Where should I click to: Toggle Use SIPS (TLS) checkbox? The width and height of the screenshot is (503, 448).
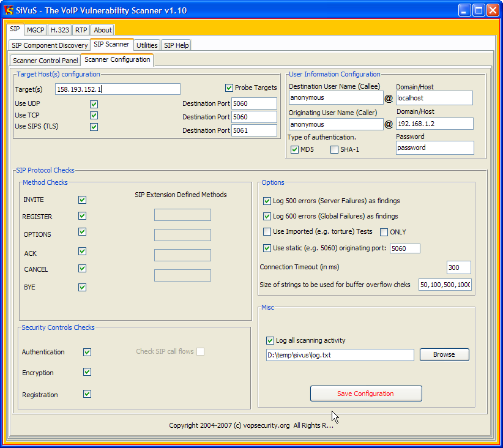pyautogui.click(x=94, y=127)
